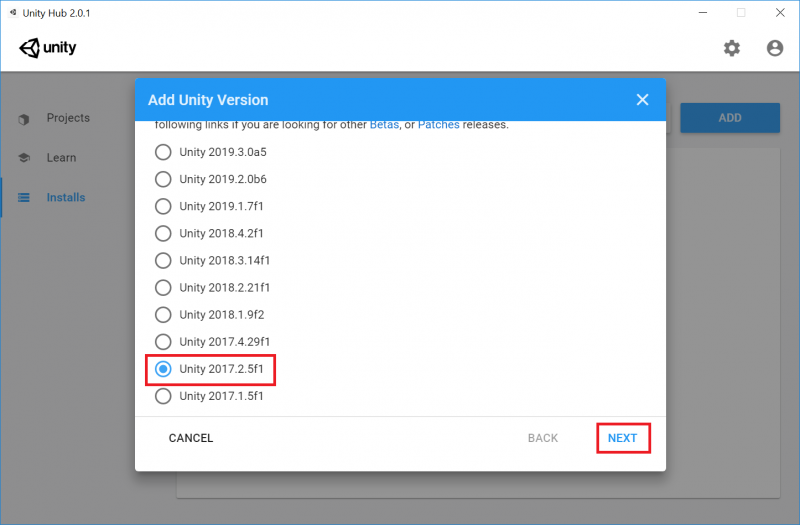The height and width of the screenshot is (525, 800).
Task: Select Unity 2019.2.0b6 radio button
Action: coord(163,179)
